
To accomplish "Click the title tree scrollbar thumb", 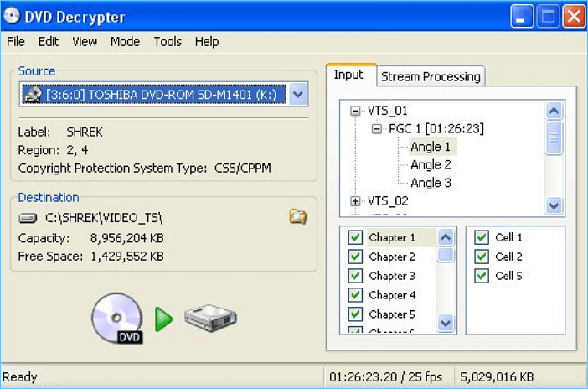I will click(554, 137).
